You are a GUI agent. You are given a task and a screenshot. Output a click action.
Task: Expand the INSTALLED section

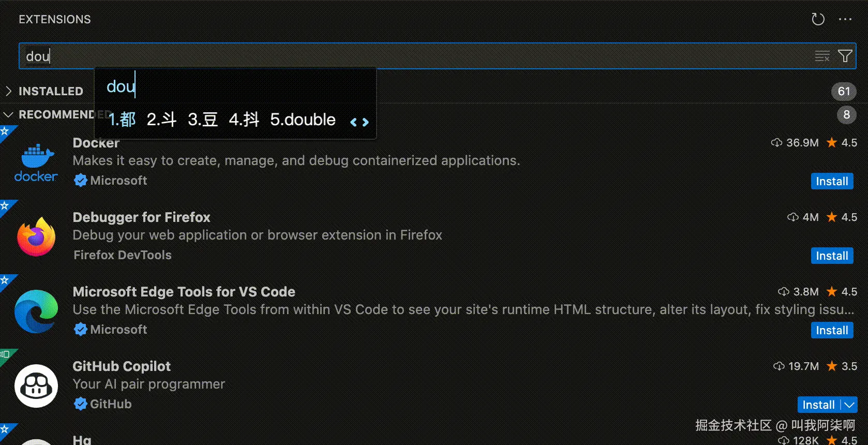click(x=8, y=91)
